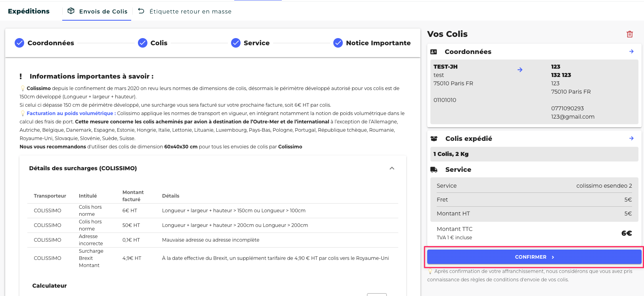
Task: Click the Service step checkmark in the stepper
Action: click(236, 43)
